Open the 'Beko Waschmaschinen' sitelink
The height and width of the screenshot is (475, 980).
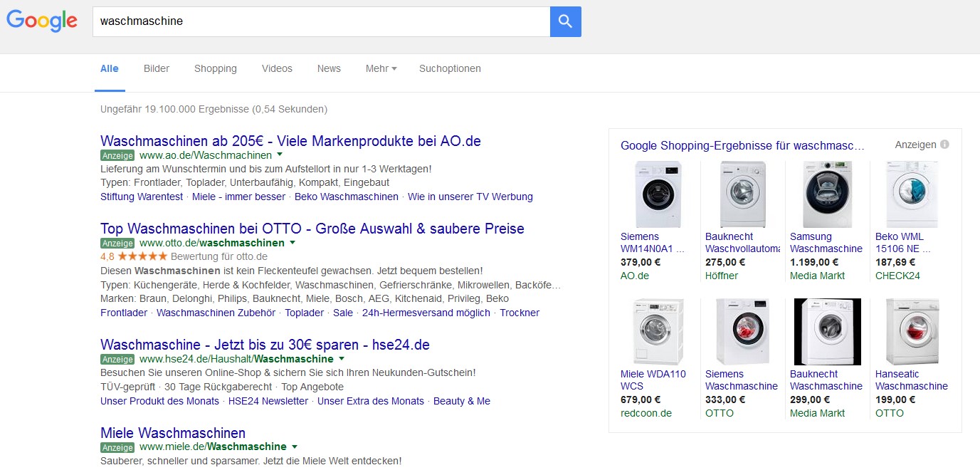pos(347,197)
